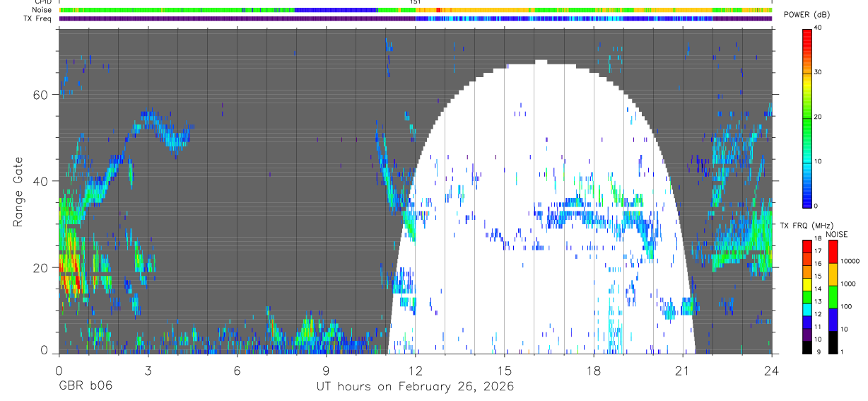Viewport: 868px width, 401px height.
Task: Click the Noise color strip above the plot
Action: point(416,10)
